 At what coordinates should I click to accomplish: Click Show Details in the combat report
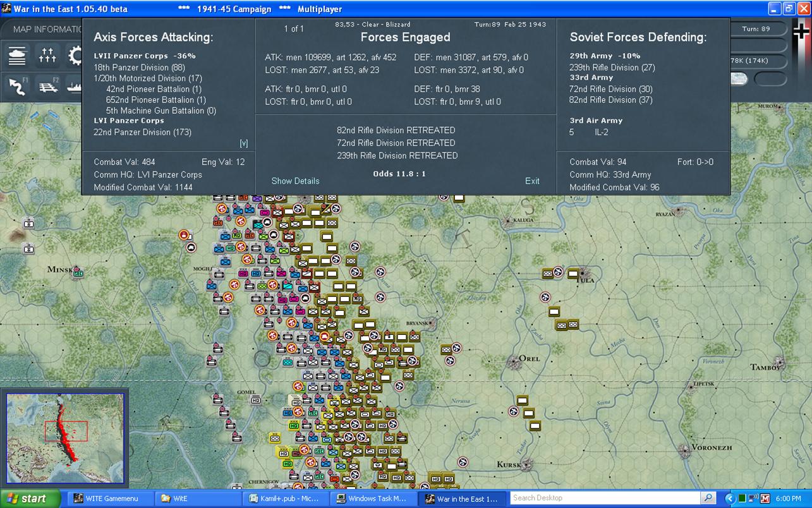pos(295,181)
